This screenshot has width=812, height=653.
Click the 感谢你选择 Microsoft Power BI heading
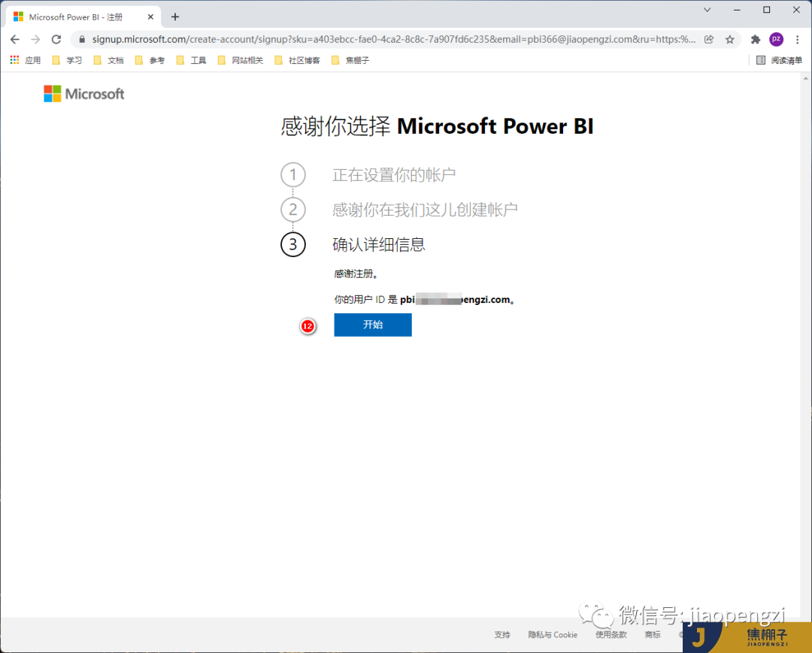437,126
